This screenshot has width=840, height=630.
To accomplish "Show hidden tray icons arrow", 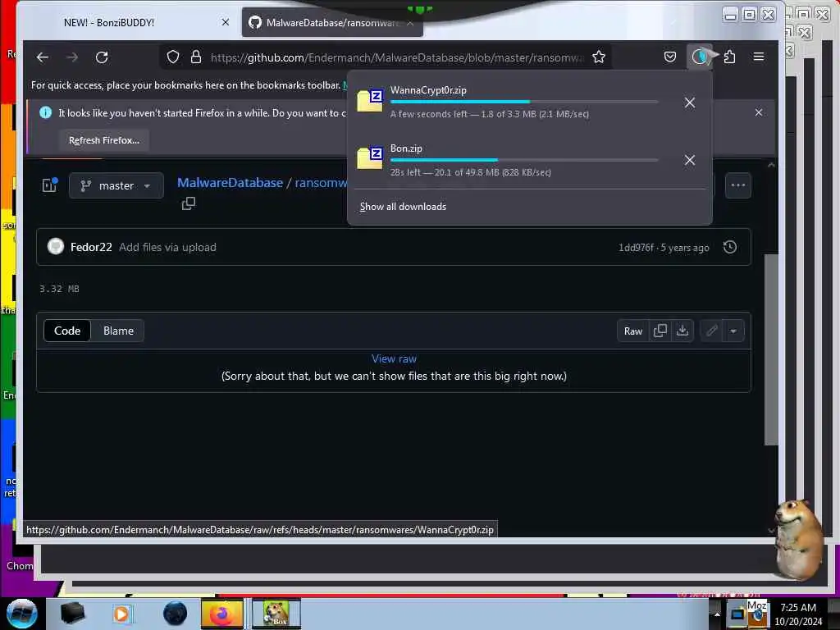I will pos(717,614).
